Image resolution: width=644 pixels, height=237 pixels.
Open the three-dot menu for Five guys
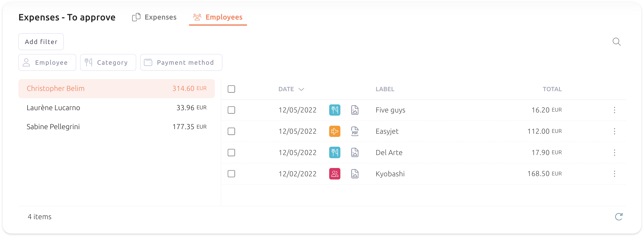click(614, 110)
